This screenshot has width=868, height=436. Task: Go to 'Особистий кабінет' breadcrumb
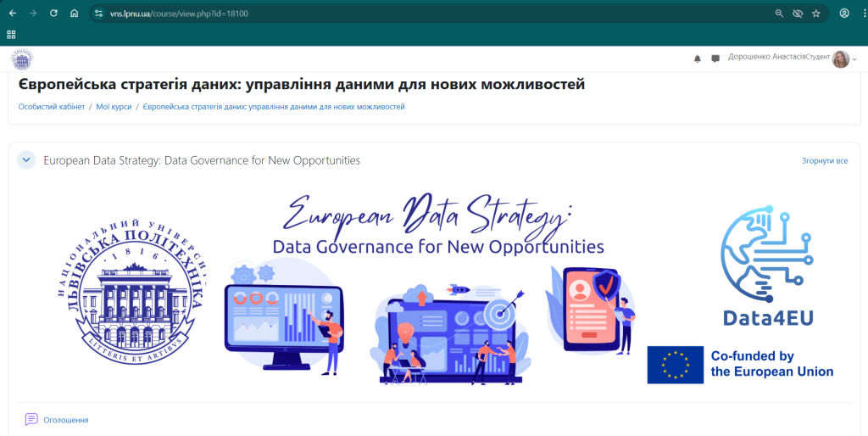tap(52, 107)
